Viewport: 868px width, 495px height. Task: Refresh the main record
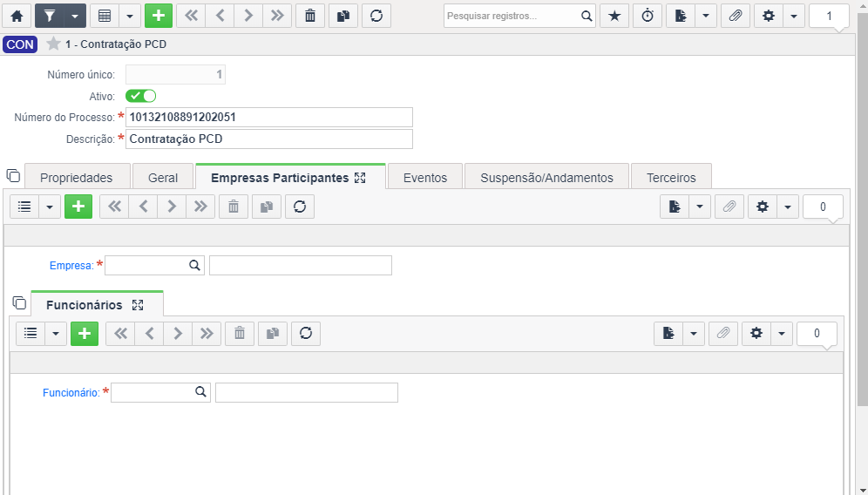[x=376, y=16]
